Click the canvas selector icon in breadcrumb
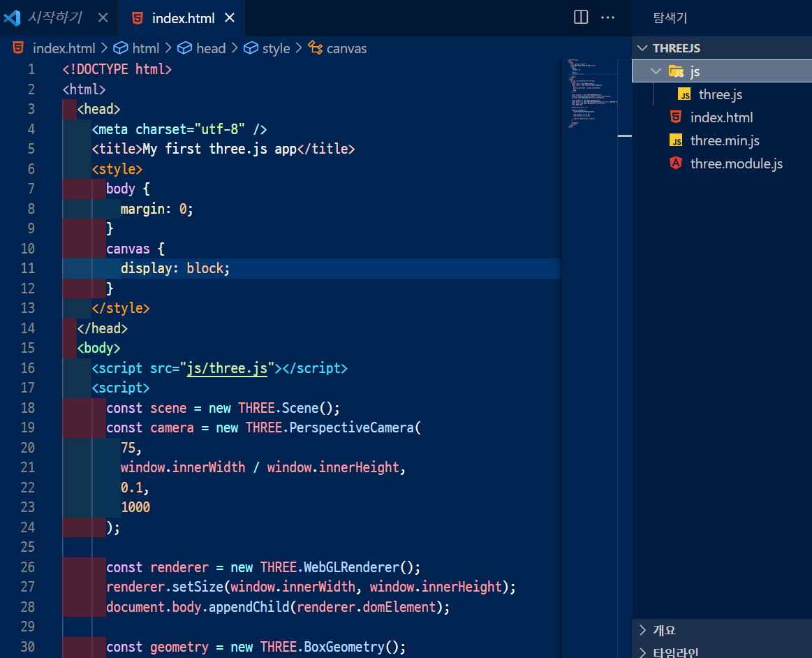Screen dimensions: 812x658 coord(315,47)
